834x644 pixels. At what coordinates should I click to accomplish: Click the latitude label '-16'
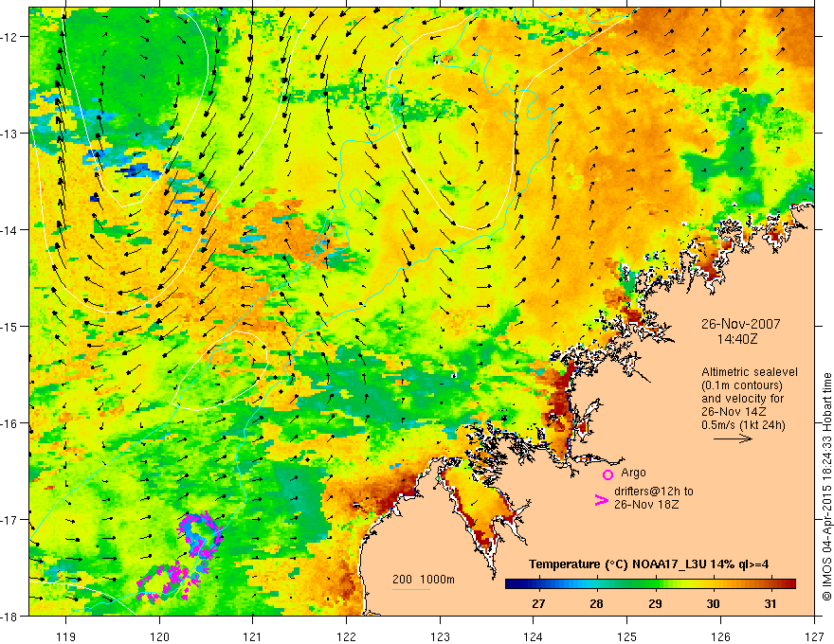(9, 423)
